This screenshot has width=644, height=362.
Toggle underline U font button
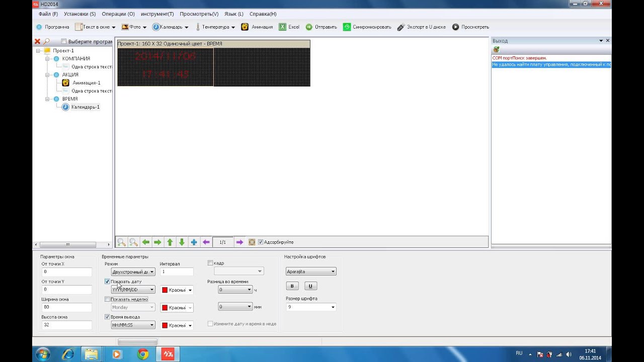click(x=310, y=286)
